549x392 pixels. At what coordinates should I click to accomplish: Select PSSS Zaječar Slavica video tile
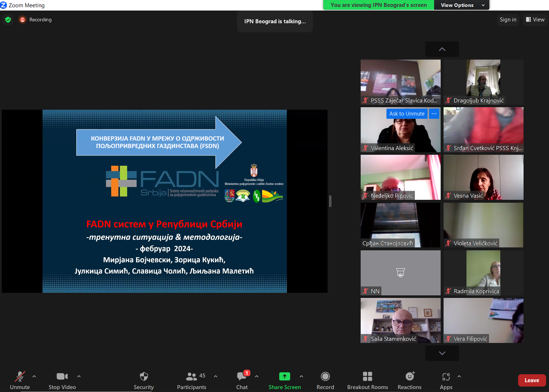click(401, 82)
